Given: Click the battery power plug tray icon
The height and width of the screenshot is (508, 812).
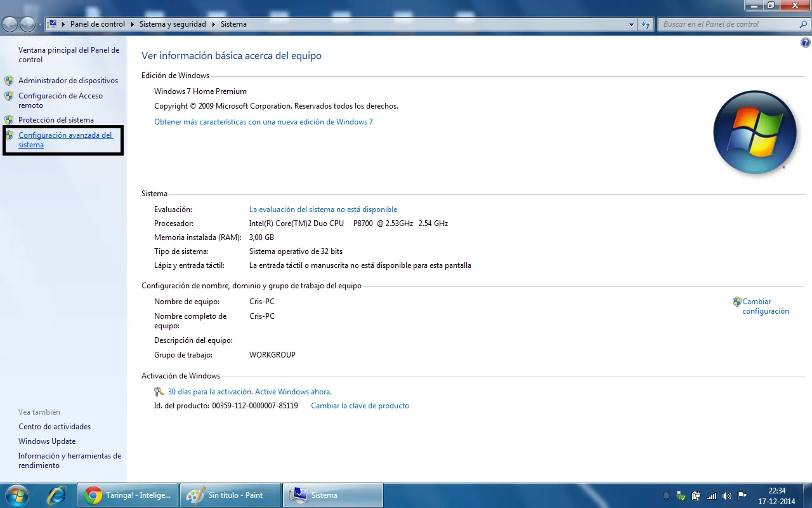Looking at the screenshot, I should point(697,495).
